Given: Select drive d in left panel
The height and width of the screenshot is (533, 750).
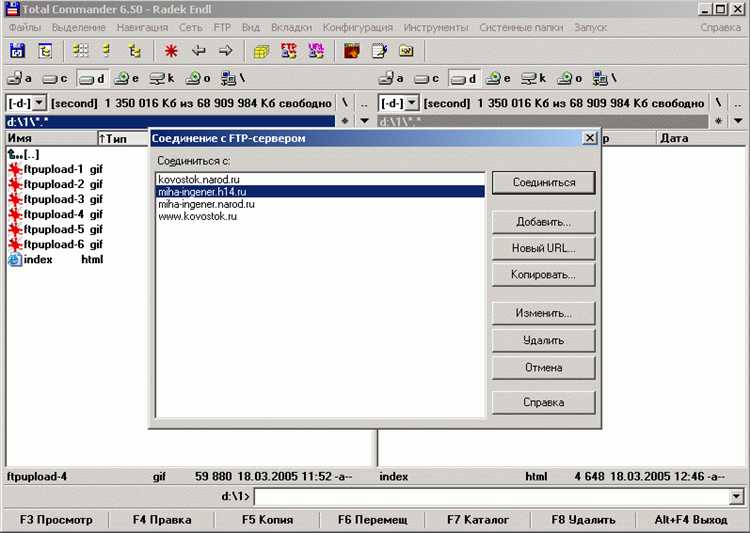Looking at the screenshot, I should point(91,78).
